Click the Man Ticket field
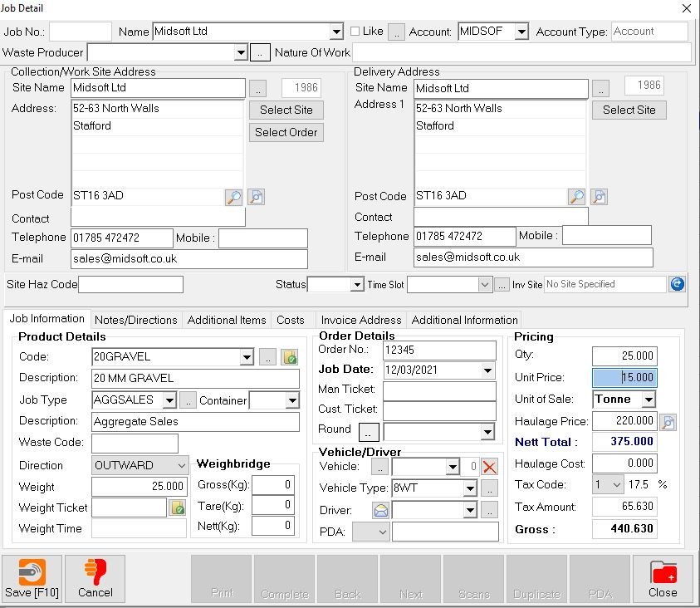The height and width of the screenshot is (608, 700). click(x=439, y=390)
